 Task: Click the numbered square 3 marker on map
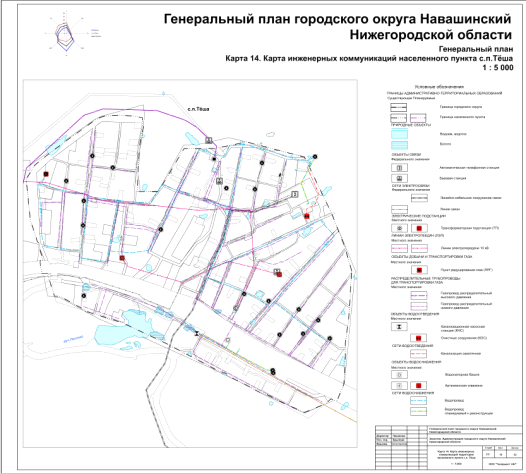tap(295, 194)
